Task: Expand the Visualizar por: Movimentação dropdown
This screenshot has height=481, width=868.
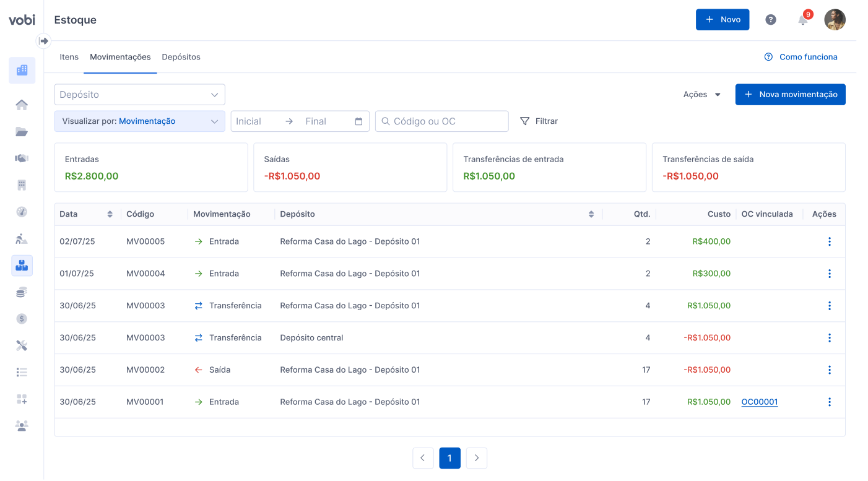Action: tap(139, 121)
